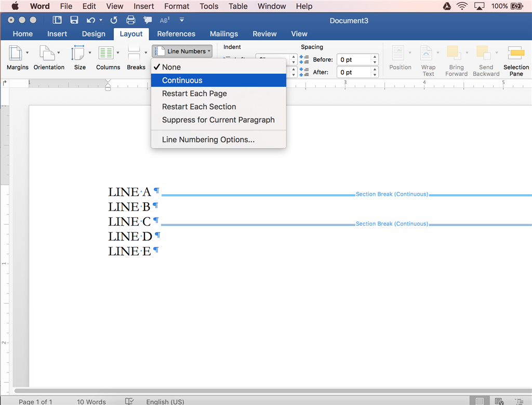Click the Spacing After input field
Screen dimensions: 532x405
click(354, 72)
